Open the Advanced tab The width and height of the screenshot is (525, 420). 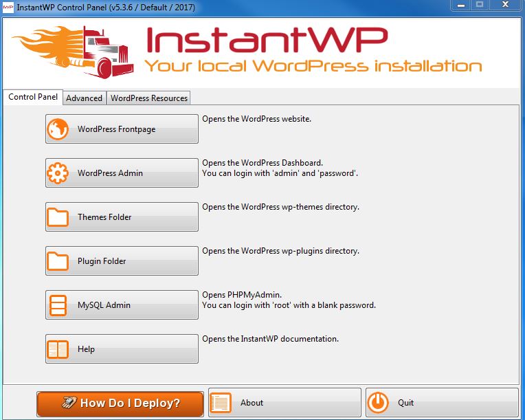tap(85, 98)
